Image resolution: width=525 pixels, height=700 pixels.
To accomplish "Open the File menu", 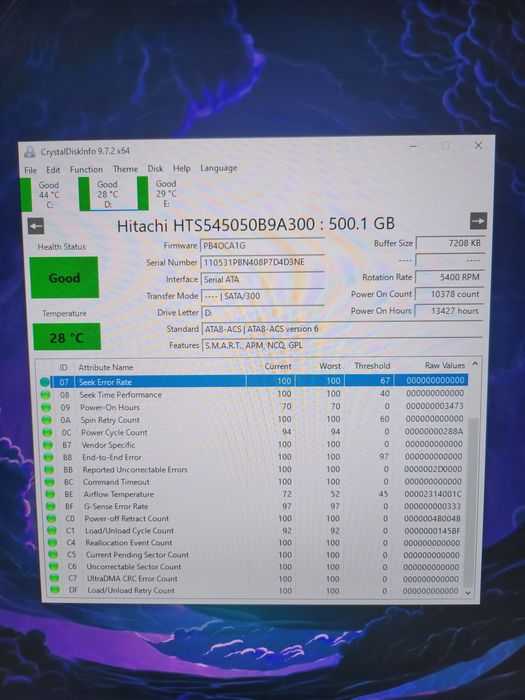I will point(31,170).
